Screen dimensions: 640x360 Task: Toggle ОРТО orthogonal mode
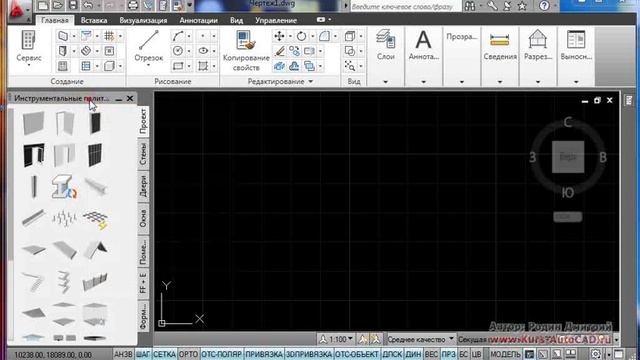coord(188,354)
